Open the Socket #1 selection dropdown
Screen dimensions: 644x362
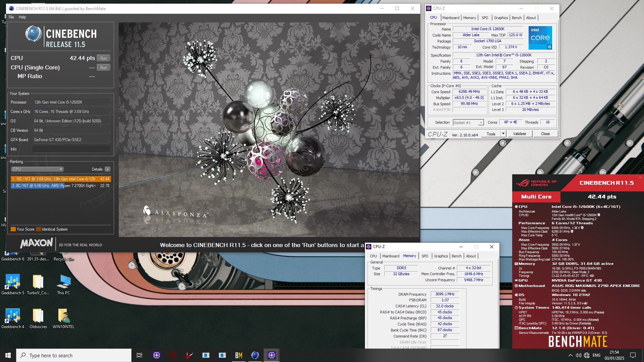point(468,123)
